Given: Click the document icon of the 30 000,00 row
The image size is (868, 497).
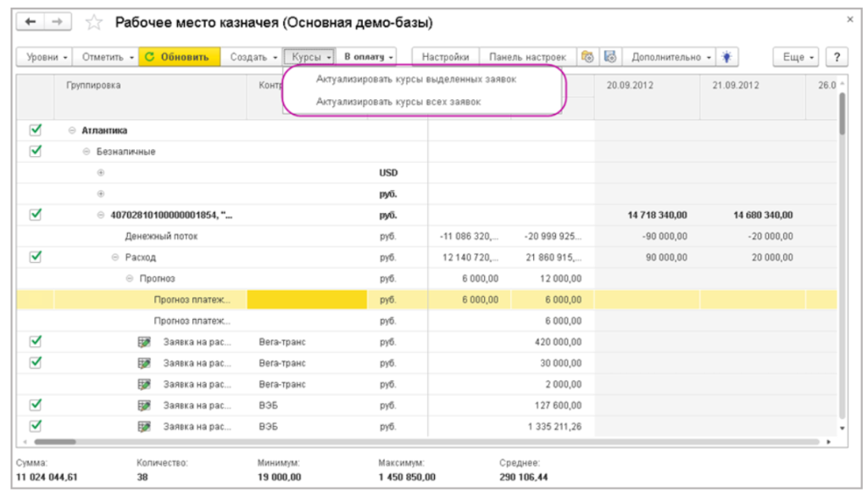Looking at the screenshot, I should click(144, 363).
